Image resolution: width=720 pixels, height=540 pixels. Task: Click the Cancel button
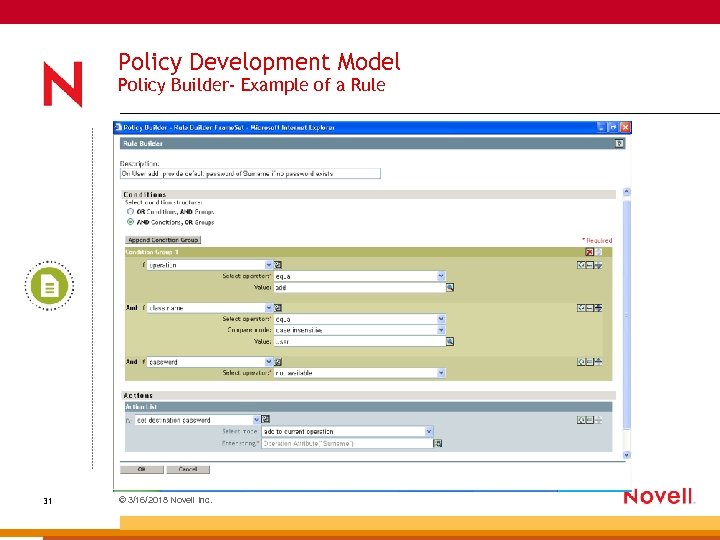[188, 469]
